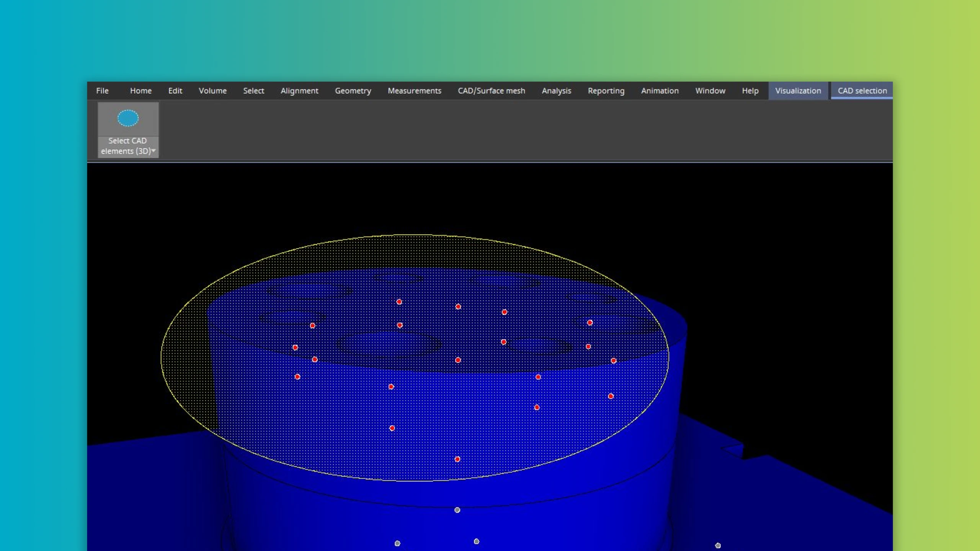980x551 pixels.
Task: Open the Reporting tab
Action: point(606,91)
